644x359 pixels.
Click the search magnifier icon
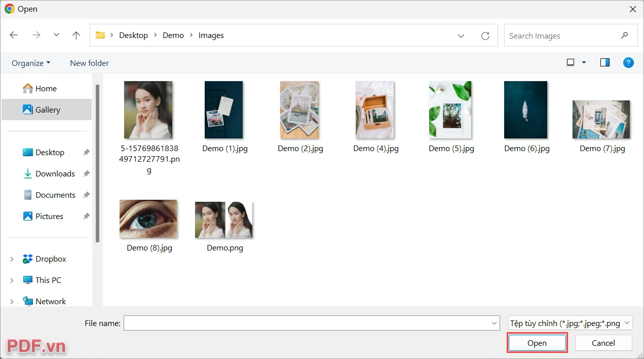[x=625, y=35]
